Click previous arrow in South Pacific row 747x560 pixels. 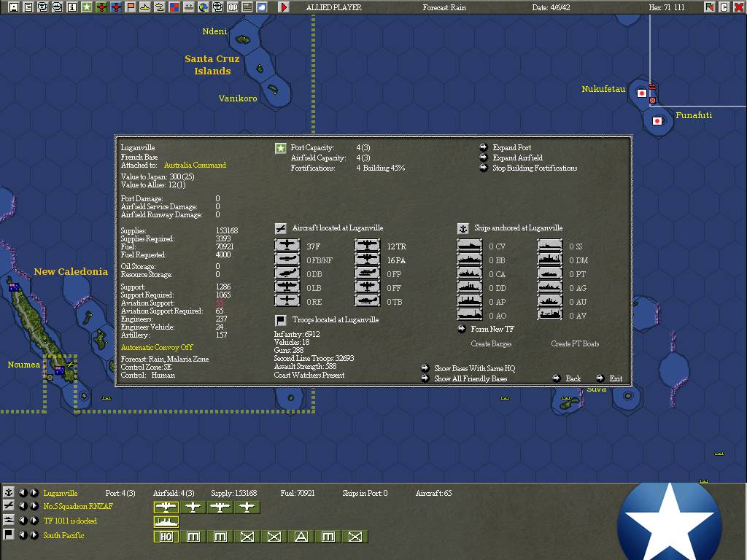coord(23,535)
